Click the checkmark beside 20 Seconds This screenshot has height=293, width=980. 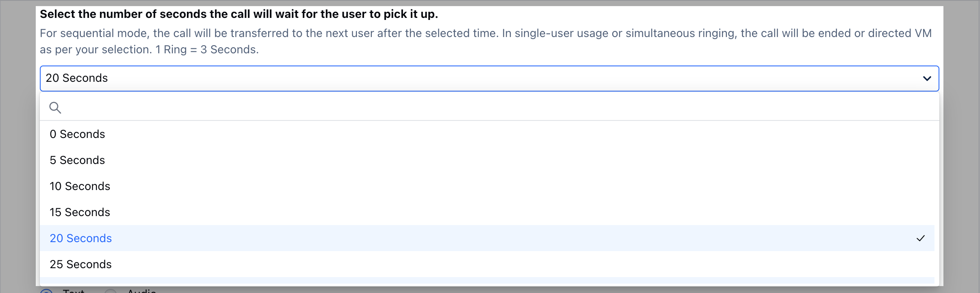coord(921,238)
